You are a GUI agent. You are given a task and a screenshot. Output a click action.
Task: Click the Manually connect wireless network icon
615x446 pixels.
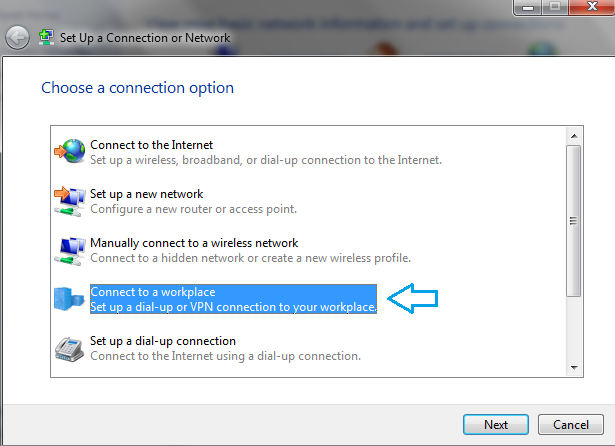coord(70,251)
